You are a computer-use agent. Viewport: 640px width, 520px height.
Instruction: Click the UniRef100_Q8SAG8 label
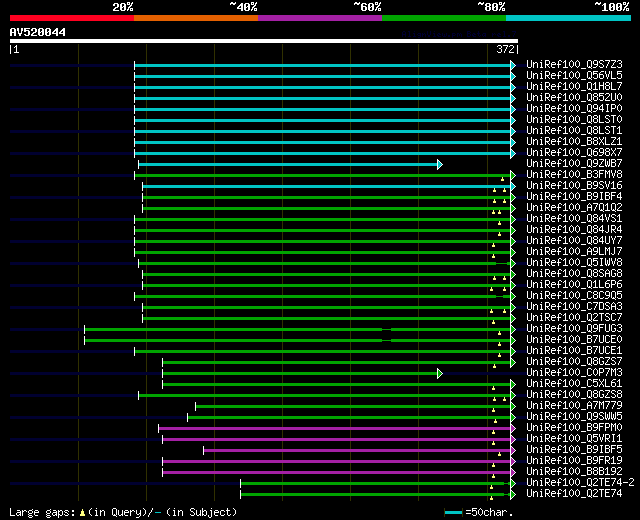tap(574, 274)
